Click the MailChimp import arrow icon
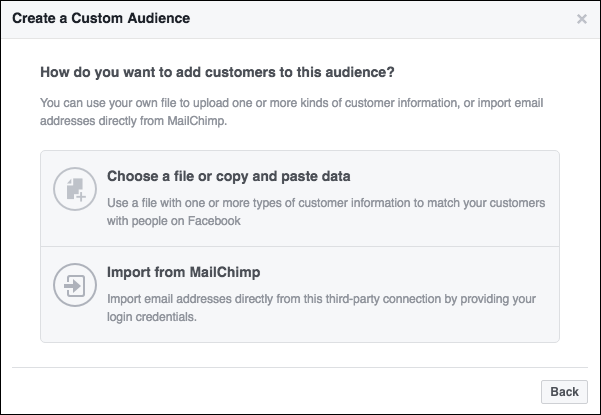The image size is (601, 415). pos(73,288)
